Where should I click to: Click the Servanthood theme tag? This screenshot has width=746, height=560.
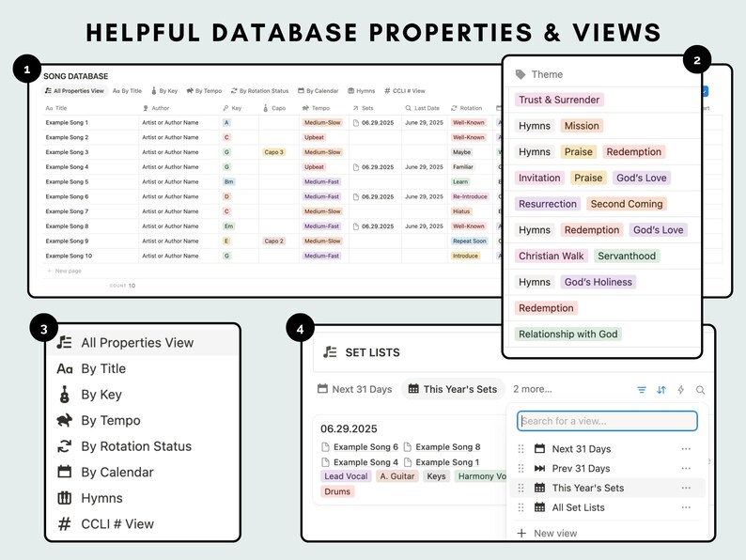click(626, 256)
